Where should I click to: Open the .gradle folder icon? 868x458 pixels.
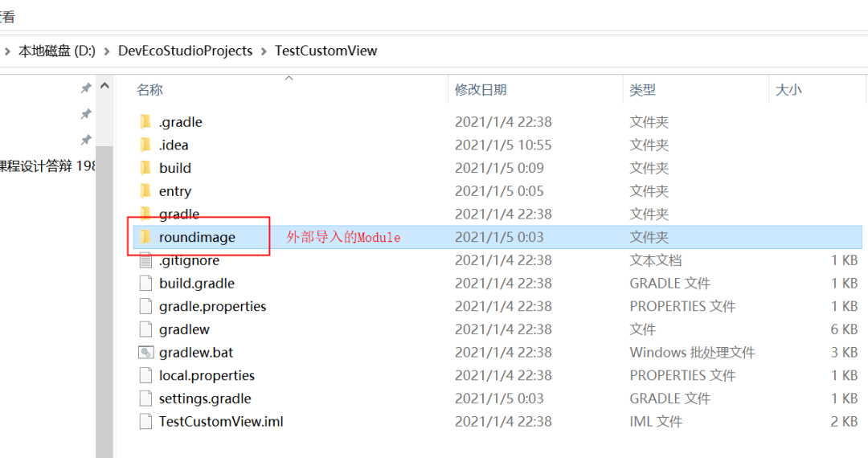(145, 121)
